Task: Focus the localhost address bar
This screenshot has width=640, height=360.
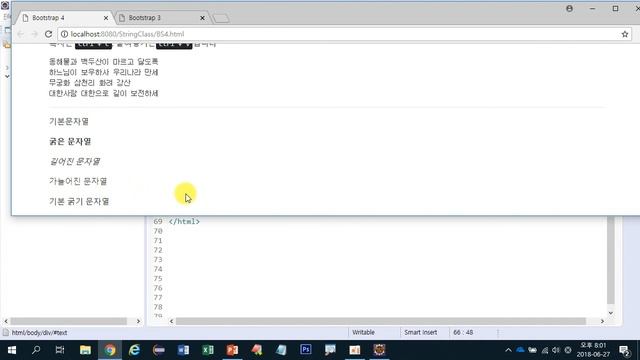Action: click(x=343, y=34)
